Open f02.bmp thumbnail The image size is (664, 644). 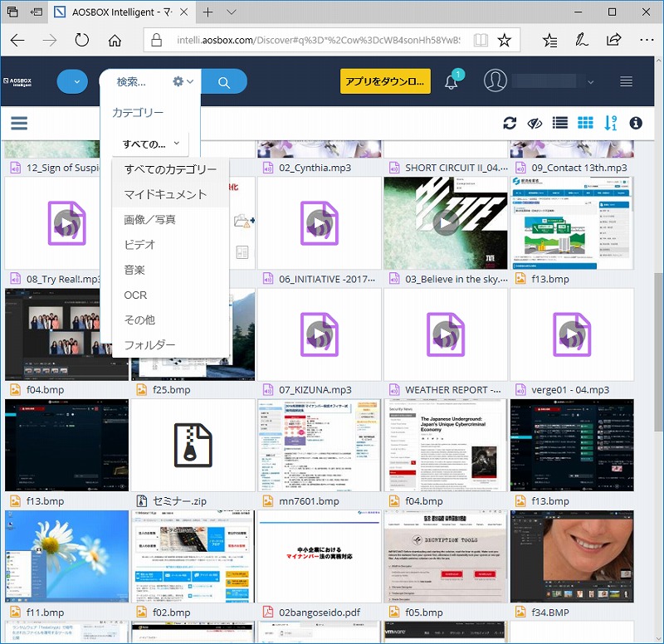click(x=193, y=556)
